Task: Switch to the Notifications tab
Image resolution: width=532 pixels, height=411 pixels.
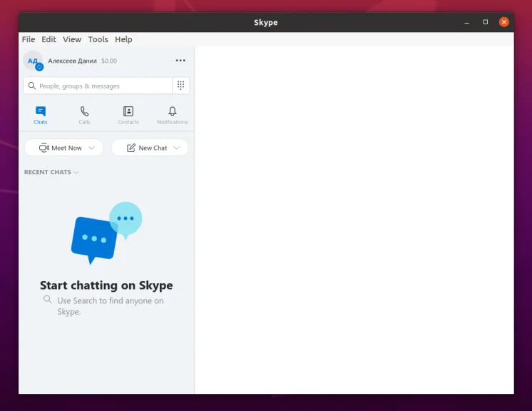Action: coord(173,116)
